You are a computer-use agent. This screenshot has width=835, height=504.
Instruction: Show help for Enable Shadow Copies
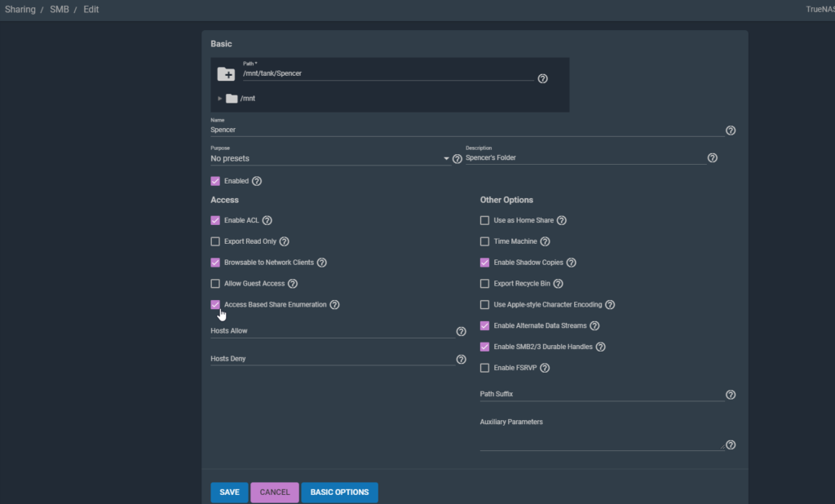[x=571, y=263]
